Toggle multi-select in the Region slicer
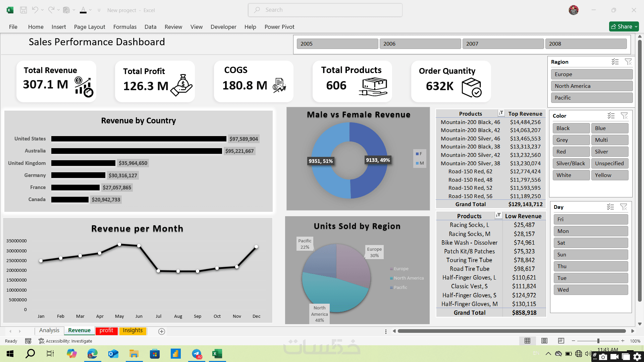Viewport: 644px width, 362px height. point(615,62)
